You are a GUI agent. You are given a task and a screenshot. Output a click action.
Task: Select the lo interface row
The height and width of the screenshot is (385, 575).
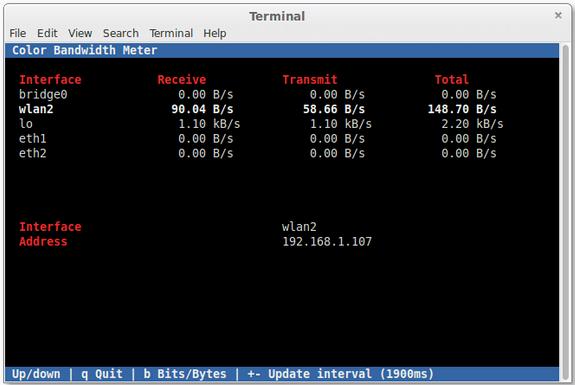coord(261,124)
